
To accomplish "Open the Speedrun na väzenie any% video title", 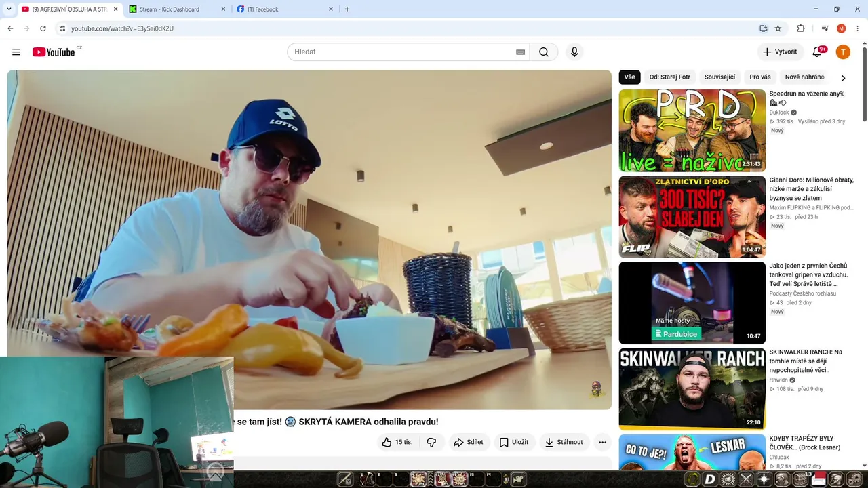I will 807,98.
